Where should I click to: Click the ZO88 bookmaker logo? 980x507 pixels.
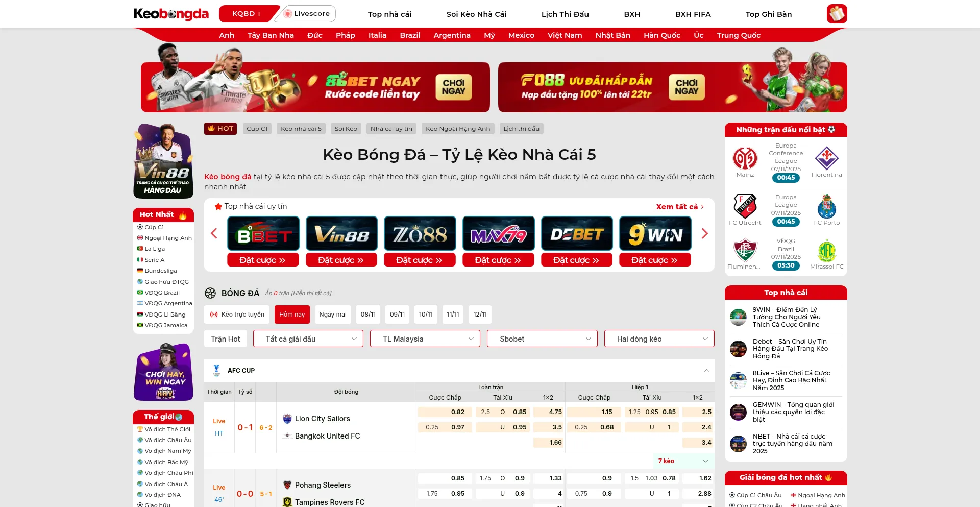coord(420,233)
